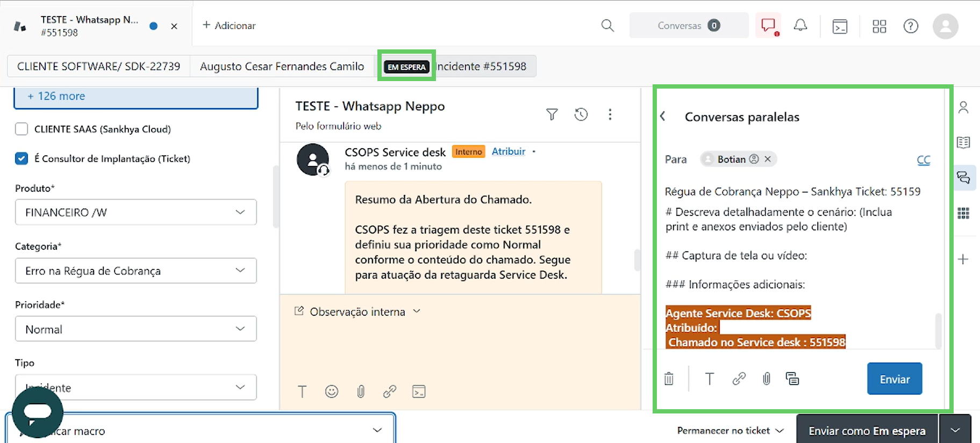Add a new ticket with Adicionar
The image size is (980, 443).
229,25
